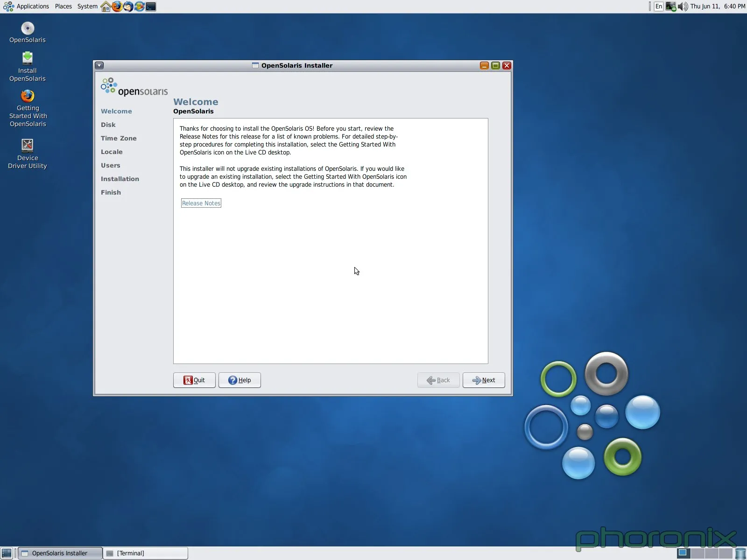Screen dimensions: 747x560
Task: Select the Users step in sidebar
Action: pos(111,165)
